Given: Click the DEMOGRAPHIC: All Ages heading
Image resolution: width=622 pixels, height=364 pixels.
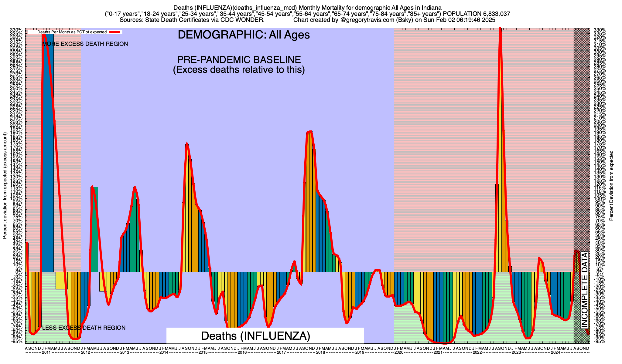Looking at the screenshot, I should [244, 35].
